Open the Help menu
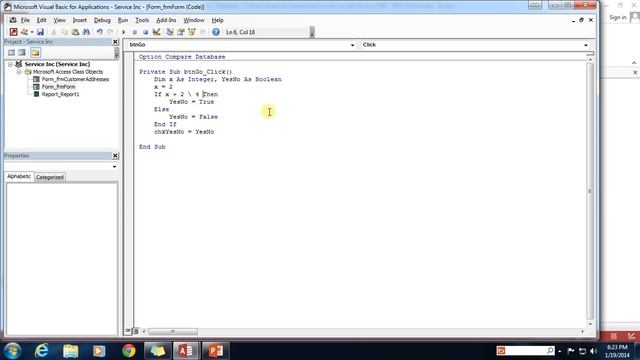Screen dimensions: 640x360 217,20
